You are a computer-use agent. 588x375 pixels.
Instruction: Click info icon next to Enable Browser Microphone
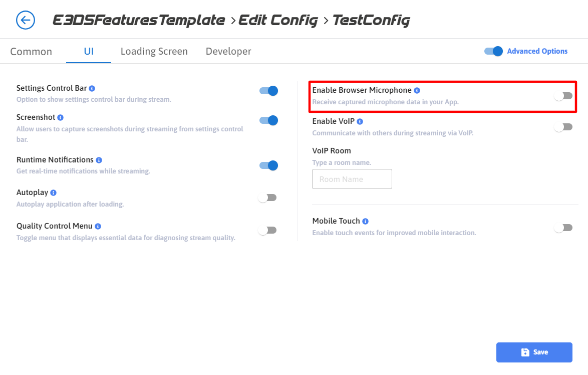point(417,90)
